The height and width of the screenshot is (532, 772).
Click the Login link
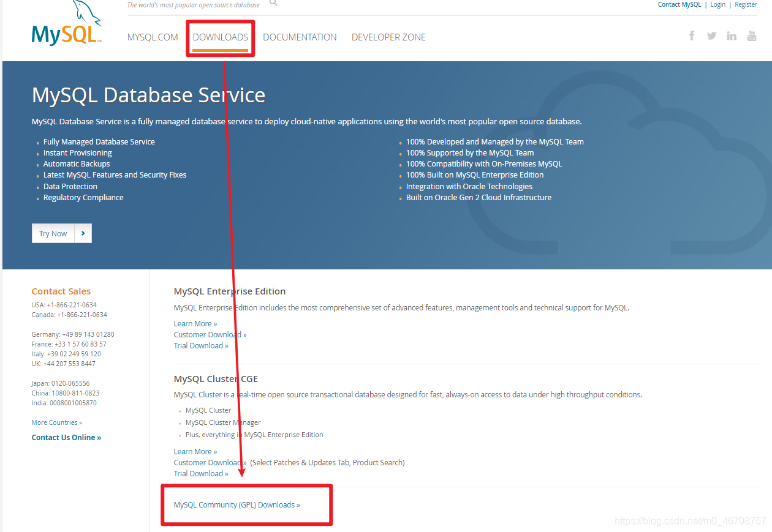click(x=718, y=4)
